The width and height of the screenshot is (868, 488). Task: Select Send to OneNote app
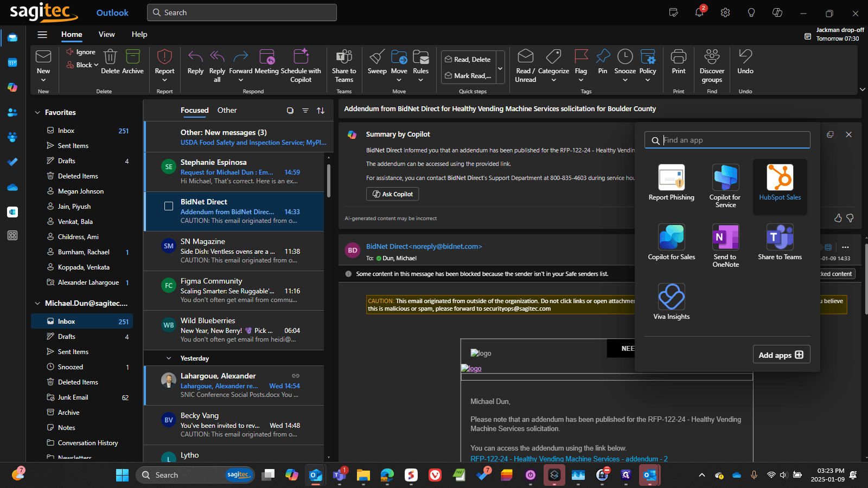[725, 246]
